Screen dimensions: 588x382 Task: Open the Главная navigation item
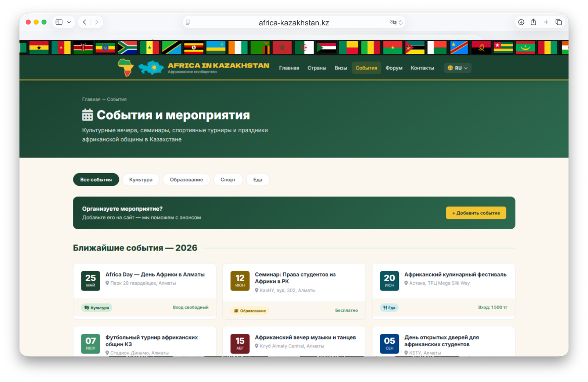(289, 68)
